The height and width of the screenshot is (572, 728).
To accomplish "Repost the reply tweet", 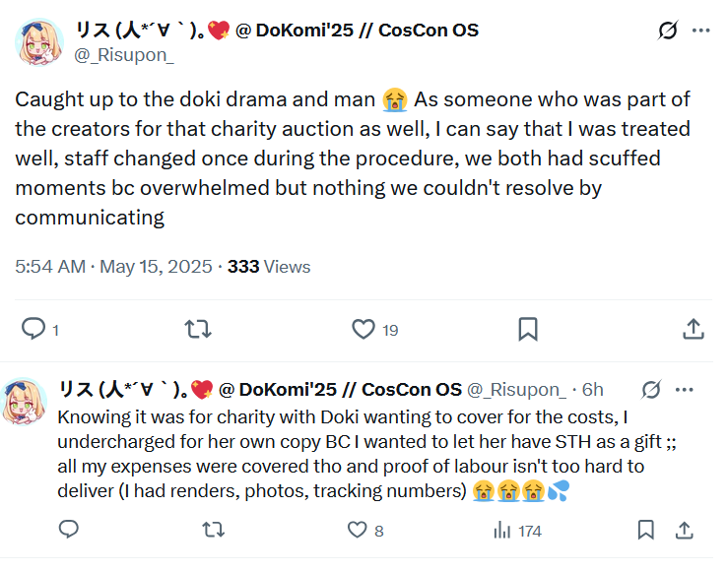I will point(212,530).
